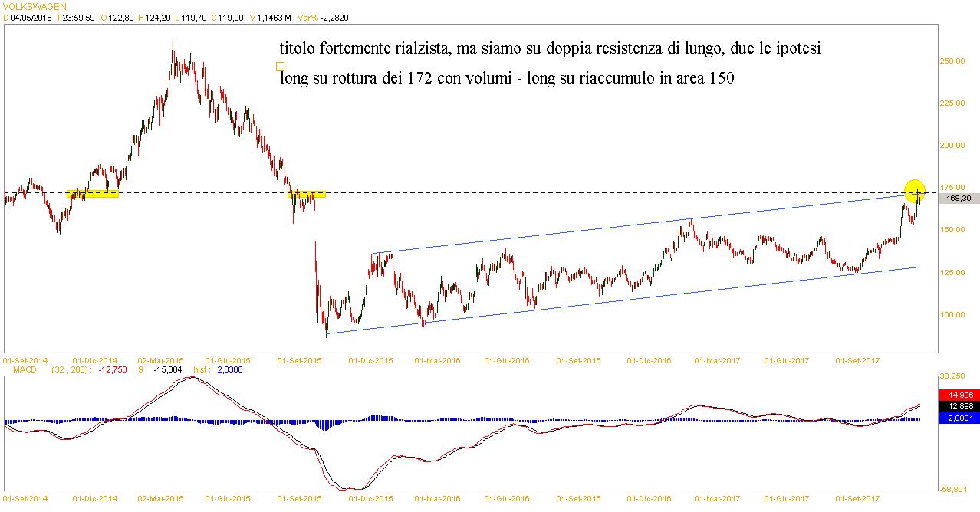Click the low price 119,70 in header
980x512 pixels.
(194, 17)
